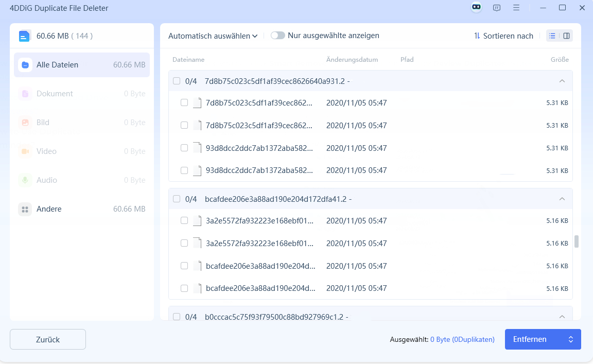Click the Bild category icon
The height and width of the screenshot is (364, 593).
click(x=25, y=123)
